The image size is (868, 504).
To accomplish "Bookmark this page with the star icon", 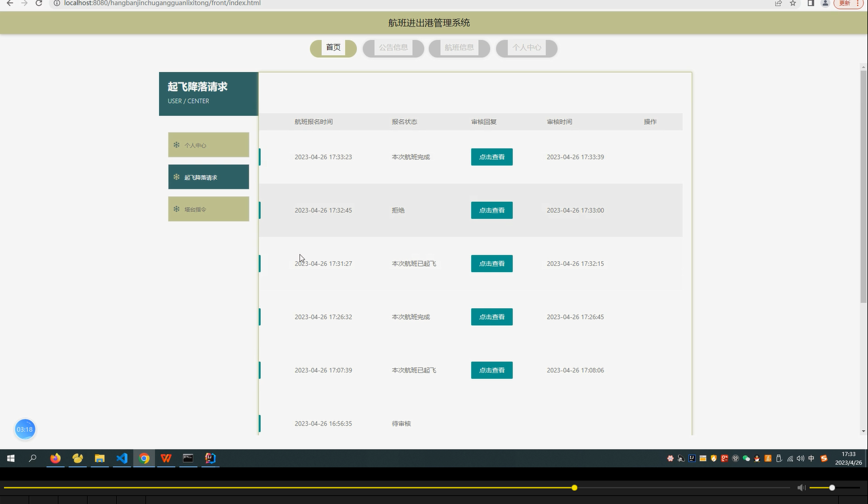I will coord(793,3).
